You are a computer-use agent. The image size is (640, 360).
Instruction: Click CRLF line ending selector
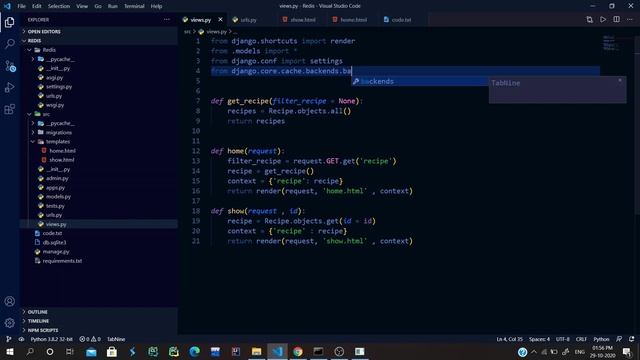tap(581, 339)
